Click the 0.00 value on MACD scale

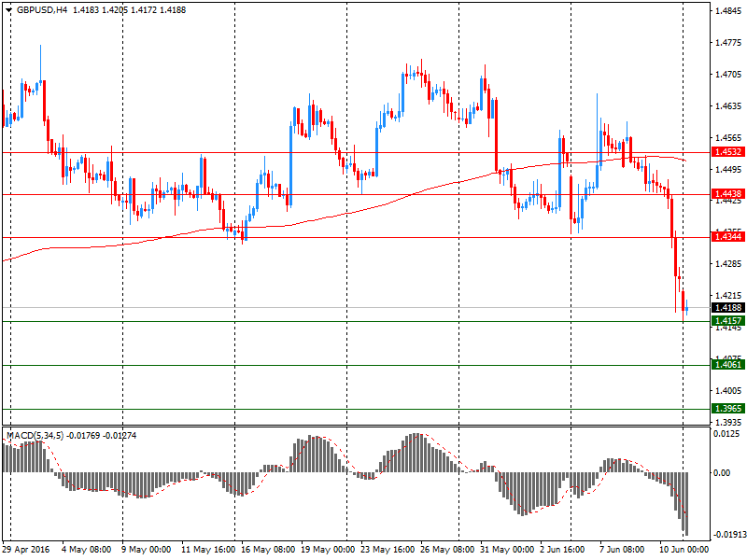[724, 472]
